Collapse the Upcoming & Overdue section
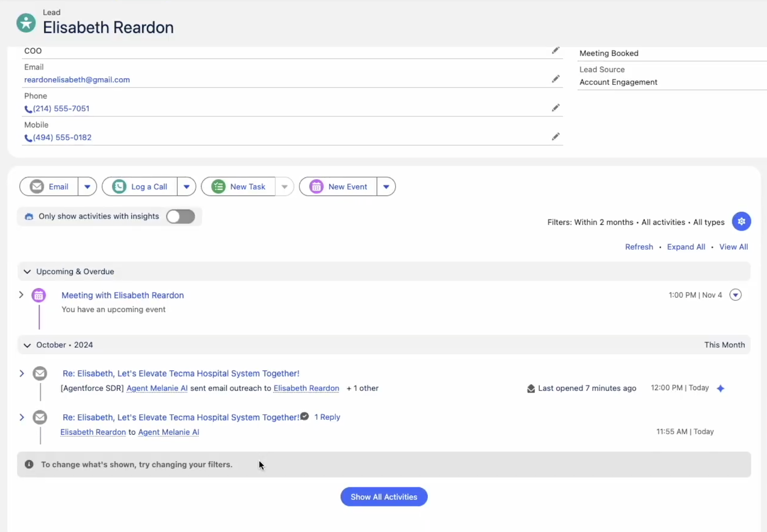Screen dimensions: 767x532 (27, 272)
